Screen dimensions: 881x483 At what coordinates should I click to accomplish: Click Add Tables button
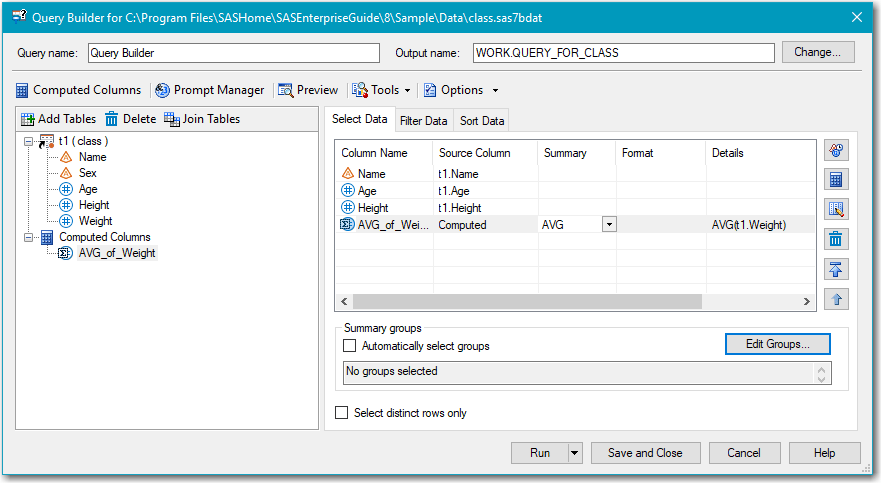point(59,119)
